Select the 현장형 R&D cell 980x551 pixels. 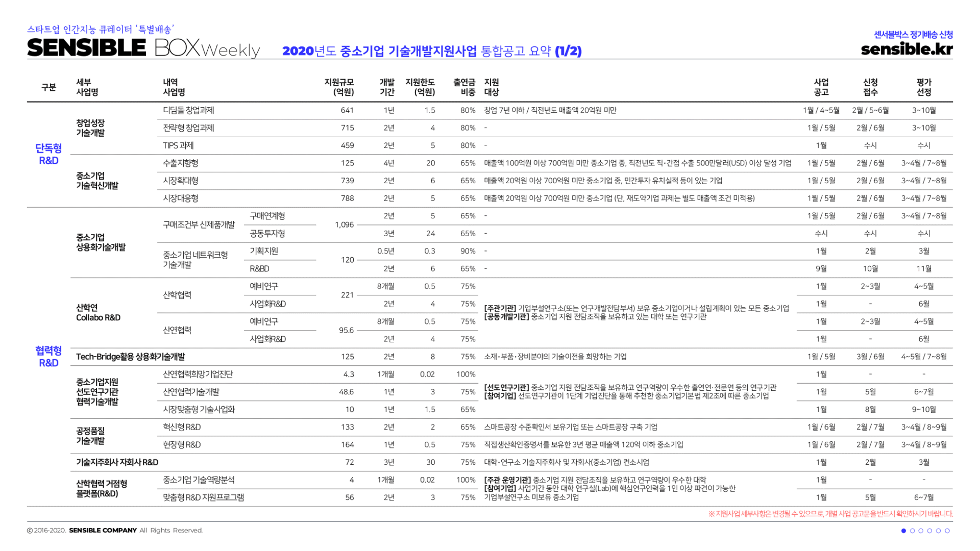182,445
